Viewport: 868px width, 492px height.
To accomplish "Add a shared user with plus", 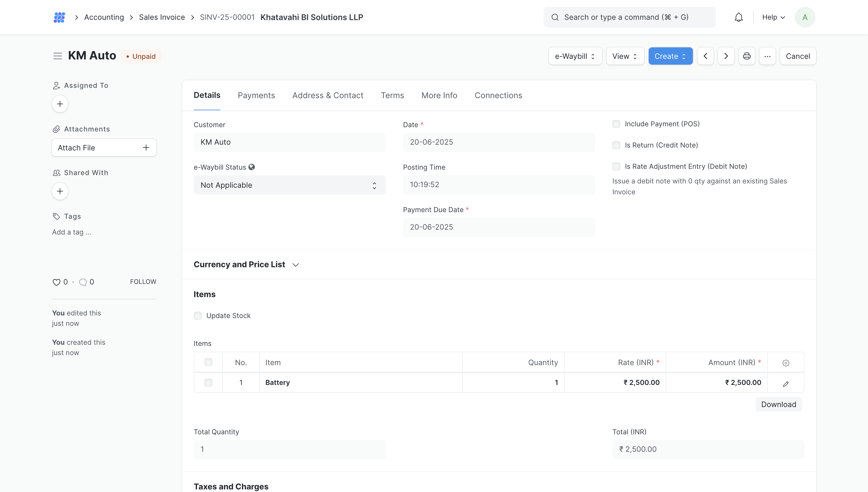I will click(60, 191).
